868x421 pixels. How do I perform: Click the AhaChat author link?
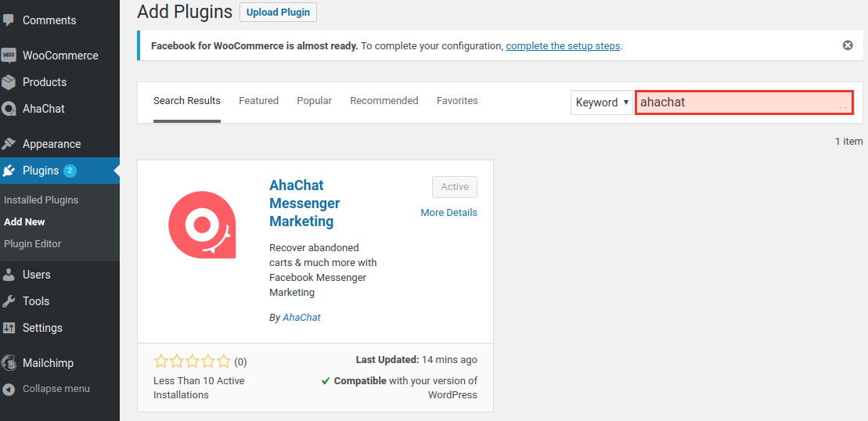pos(301,318)
